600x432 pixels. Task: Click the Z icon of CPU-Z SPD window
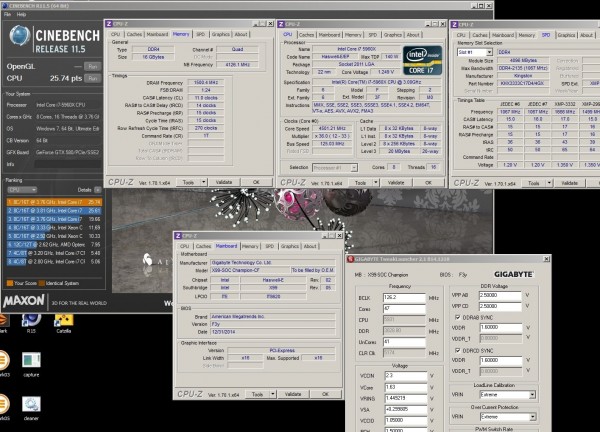click(x=455, y=24)
